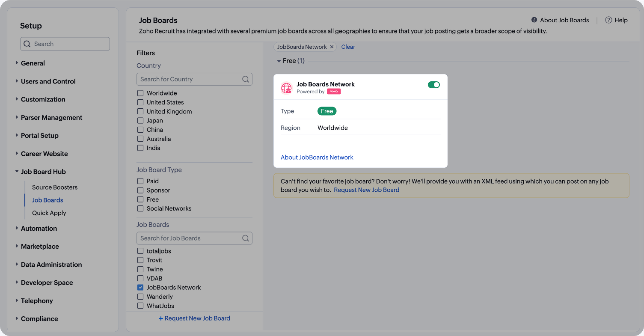The image size is (644, 336).
Task: Open the Quick Apply menu item
Action: pos(49,213)
